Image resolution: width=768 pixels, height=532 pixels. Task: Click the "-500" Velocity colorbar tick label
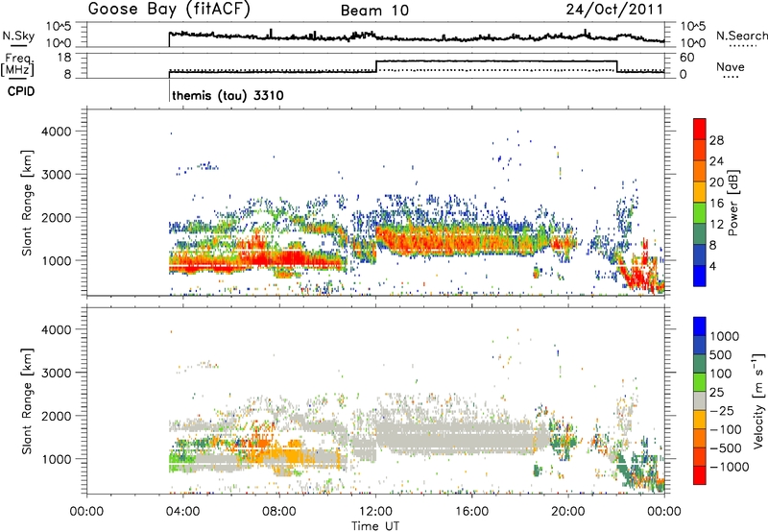pyautogui.click(x=726, y=447)
